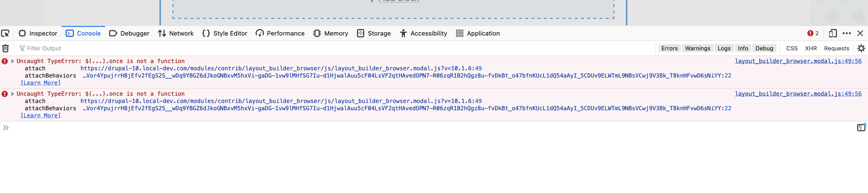Click the red error count badge

[x=813, y=33]
